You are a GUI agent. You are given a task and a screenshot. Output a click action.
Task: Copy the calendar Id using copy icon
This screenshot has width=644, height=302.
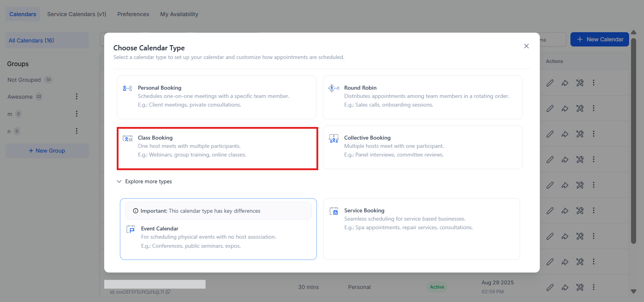(x=168, y=292)
